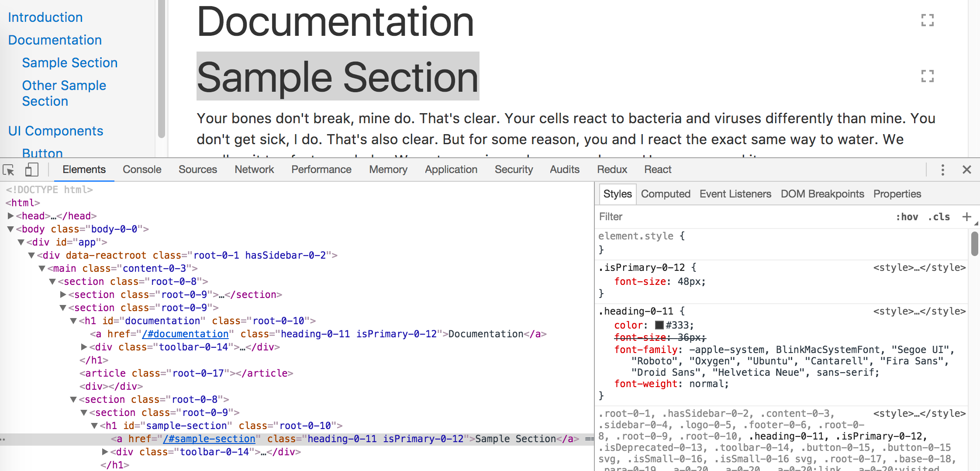
Task: Open the Redux panel
Action: click(x=611, y=170)
